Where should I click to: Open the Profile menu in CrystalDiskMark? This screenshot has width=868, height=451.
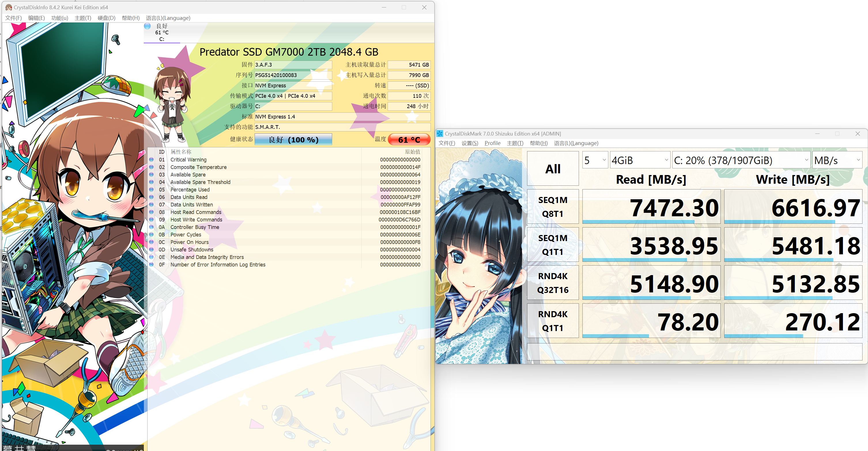492,143
